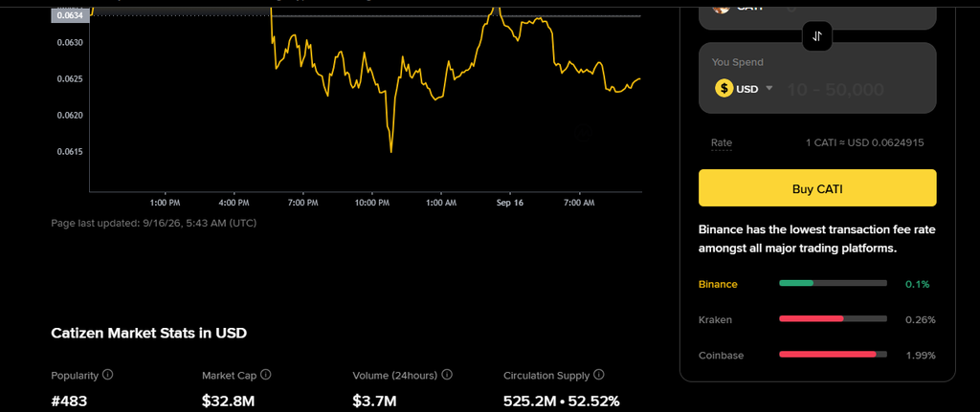Image resolution: width=980 pixels, height=412 pixels.
Task: Click the dotted-underlined Rate label
Action: tap(722, 143)
